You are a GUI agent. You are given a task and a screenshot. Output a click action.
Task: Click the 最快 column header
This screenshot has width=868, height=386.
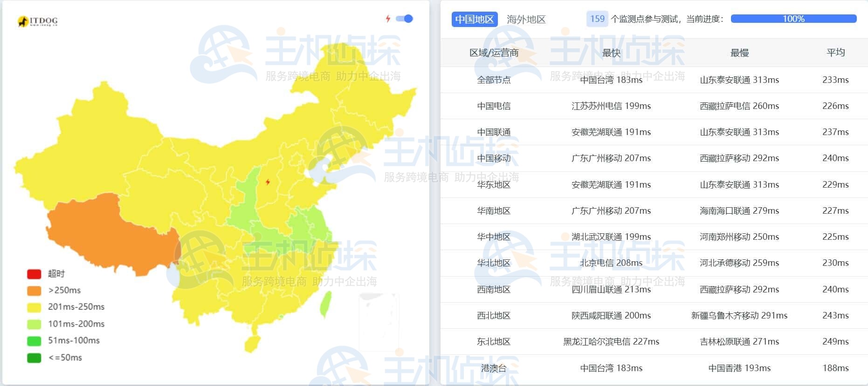point(611,53)
